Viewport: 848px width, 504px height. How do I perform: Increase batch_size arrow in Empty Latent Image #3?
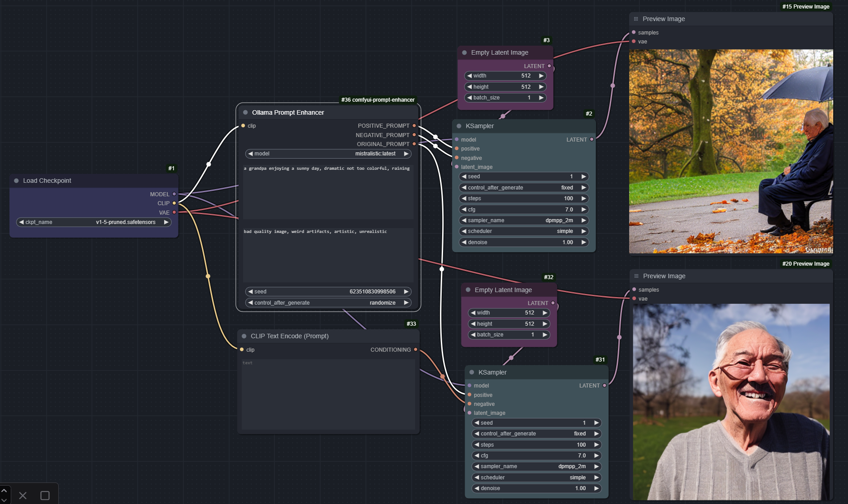point(541,98)
